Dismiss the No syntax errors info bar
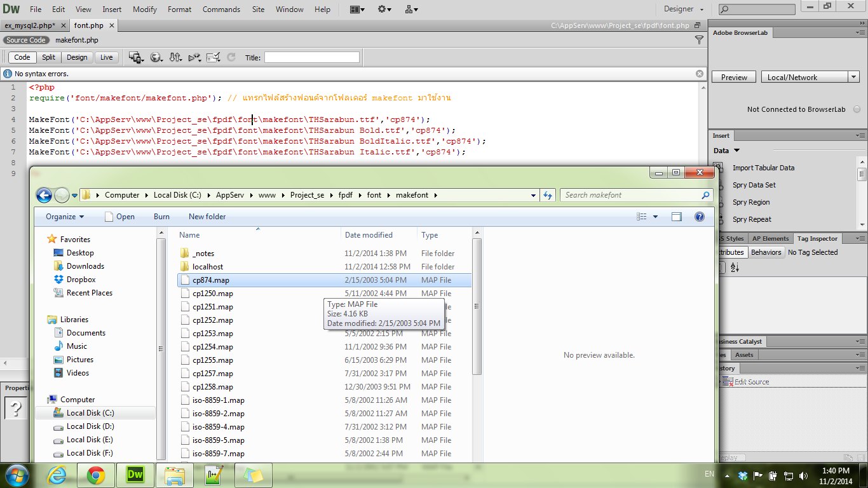 (700, 74)
